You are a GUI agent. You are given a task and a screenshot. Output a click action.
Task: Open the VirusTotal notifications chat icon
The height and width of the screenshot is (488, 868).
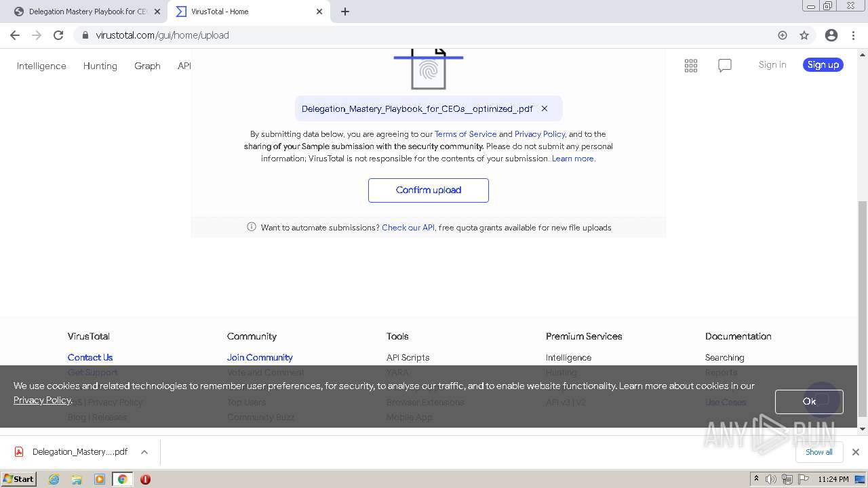(x=725, y=66)
